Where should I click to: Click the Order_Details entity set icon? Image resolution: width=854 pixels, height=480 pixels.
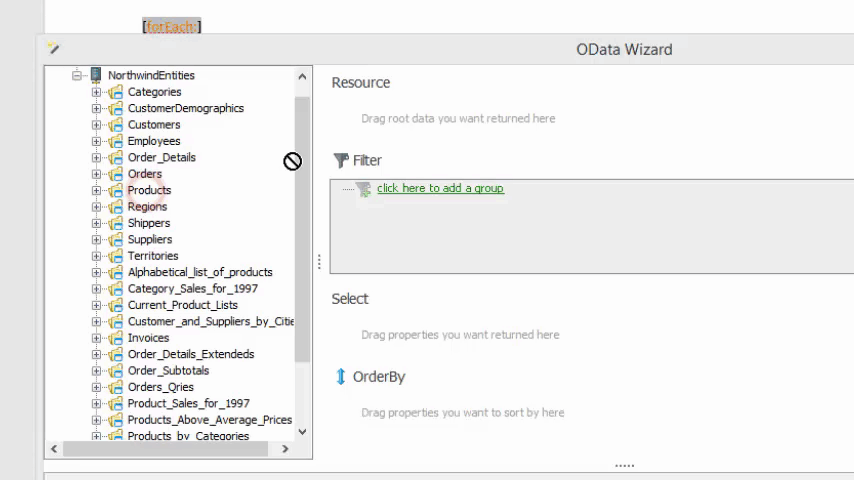coord(115,157)
